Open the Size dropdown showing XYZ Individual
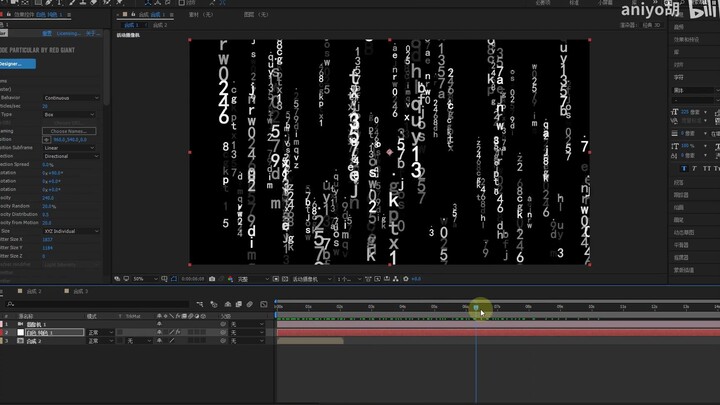720x405 pixels. (71, 231)
